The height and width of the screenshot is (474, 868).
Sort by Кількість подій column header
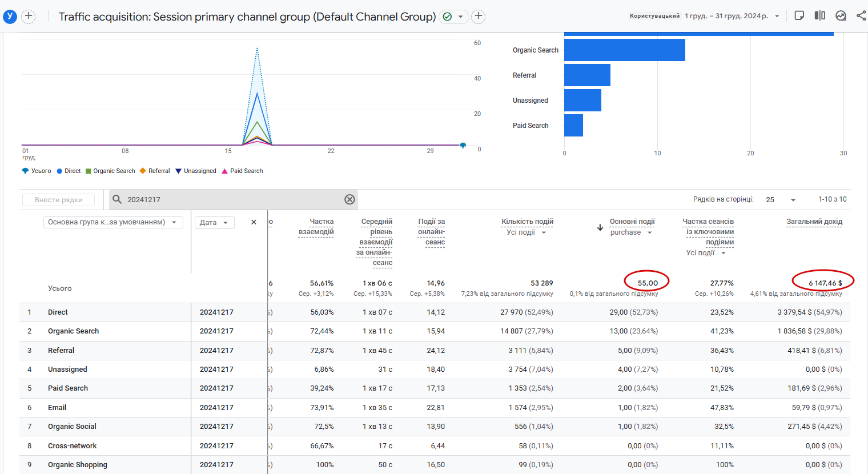(x=527, y=222)
